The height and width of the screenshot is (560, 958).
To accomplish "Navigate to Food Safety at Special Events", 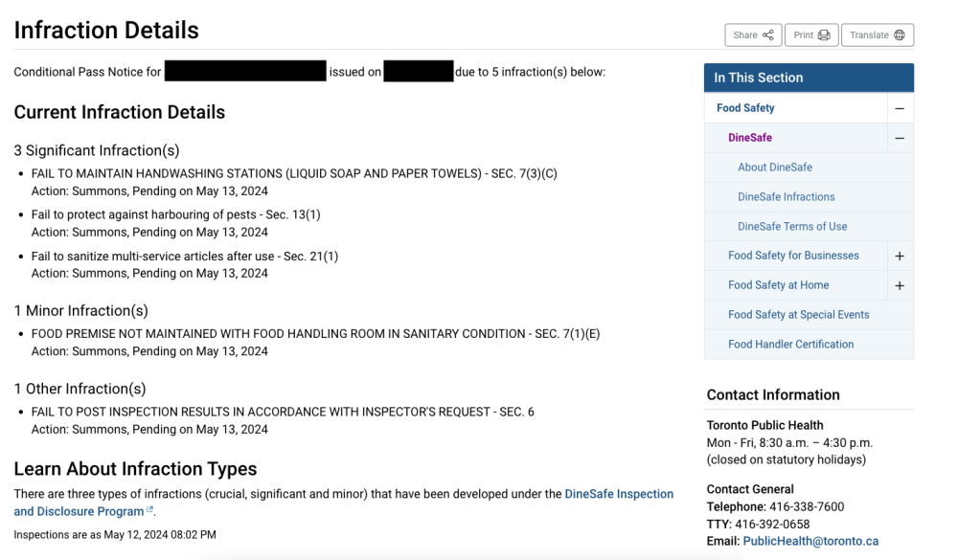I will 799,315.
